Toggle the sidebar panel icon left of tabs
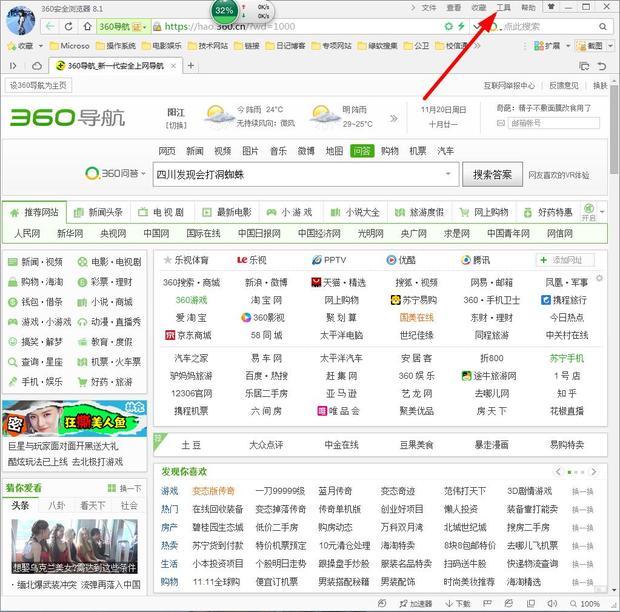The height and width of the screenshot is (612, 620). 13,66
